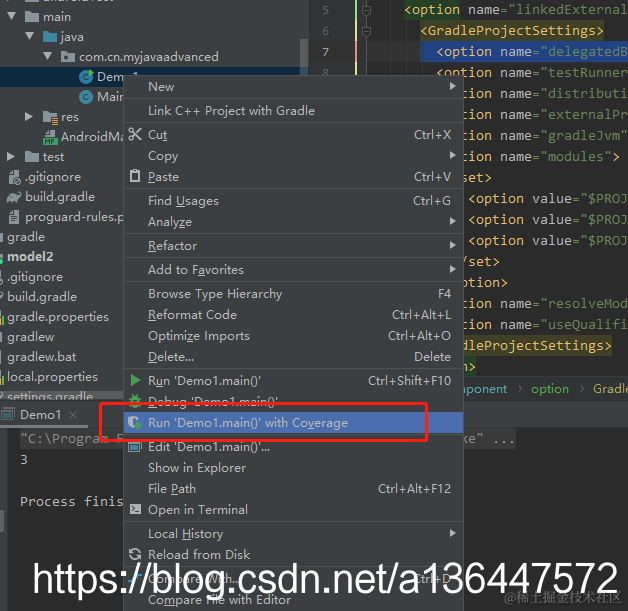Viewport: 628px width, 611px height.
Task: Choose Show in Explorer
Action: coord(293,468)
